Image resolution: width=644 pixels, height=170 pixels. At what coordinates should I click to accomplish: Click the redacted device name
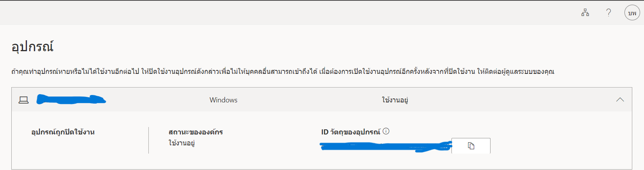coord(71,100)
